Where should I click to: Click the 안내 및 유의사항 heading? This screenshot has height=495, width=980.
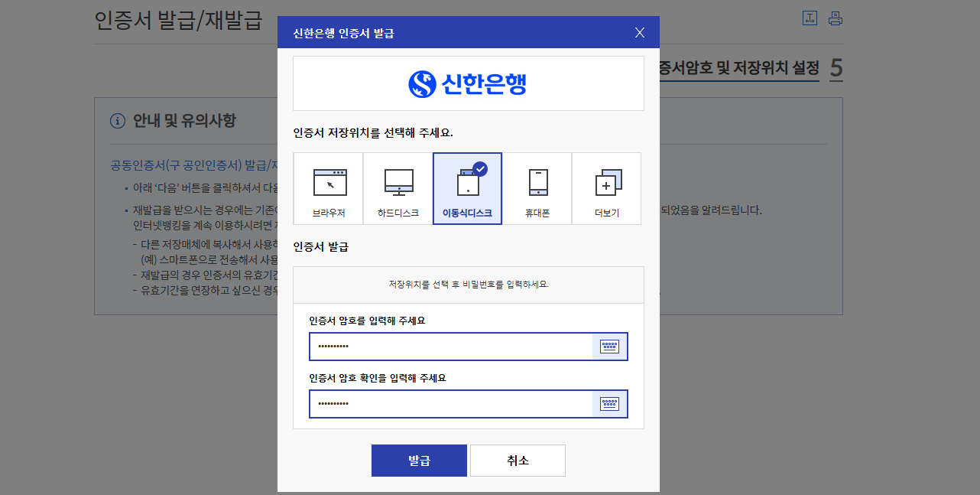[x=184, y=121]
